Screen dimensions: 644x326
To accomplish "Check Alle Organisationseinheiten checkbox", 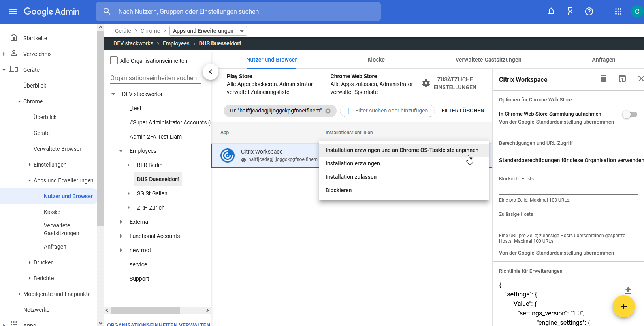I will (x=114, y=60).
